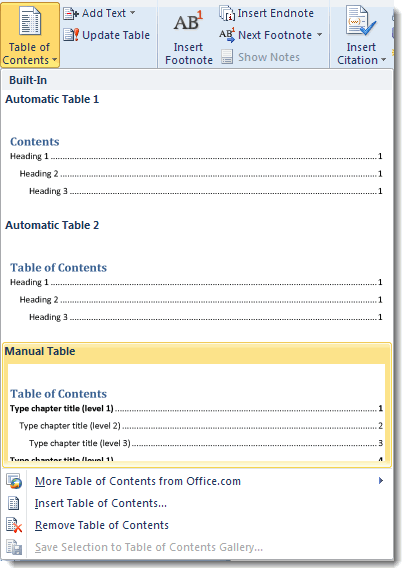The width and height of the screenshot is (403, 568).
Task: Expand the Insert Citation dropdown arrow
Action: coord(383,60)
